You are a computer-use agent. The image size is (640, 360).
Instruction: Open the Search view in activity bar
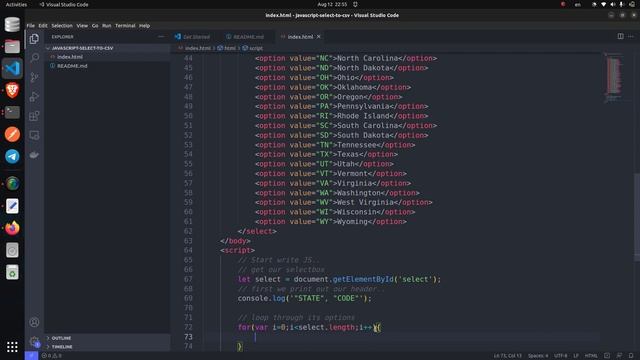pos(34,58)
